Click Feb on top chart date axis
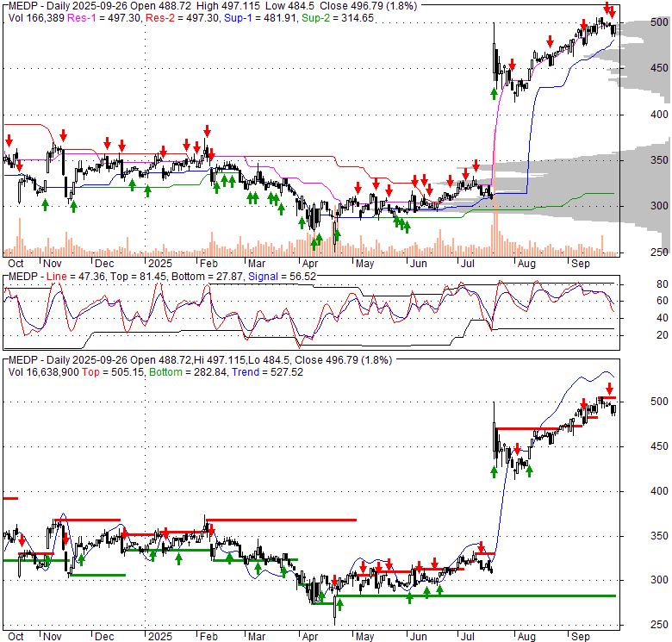Viewport: 672px width, 642px height. 208,264
